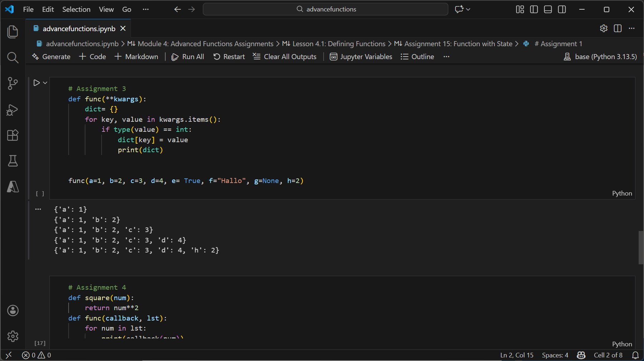This screenshot has height=361, width=644.
Task: Open the Extensions view
Action: (13, 135)
